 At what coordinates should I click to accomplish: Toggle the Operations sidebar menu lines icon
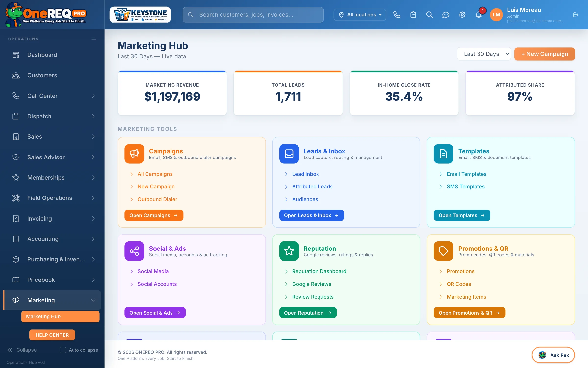click(x=93, y=39)
